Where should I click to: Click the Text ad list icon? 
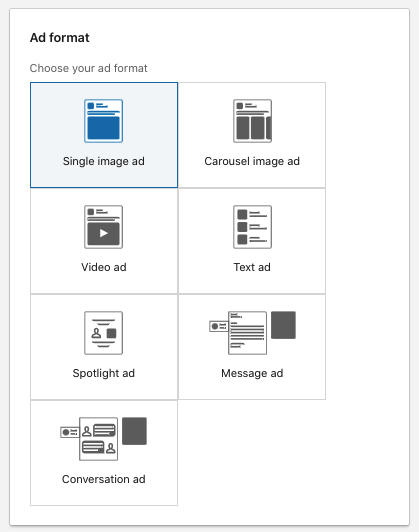pos(252,227)
